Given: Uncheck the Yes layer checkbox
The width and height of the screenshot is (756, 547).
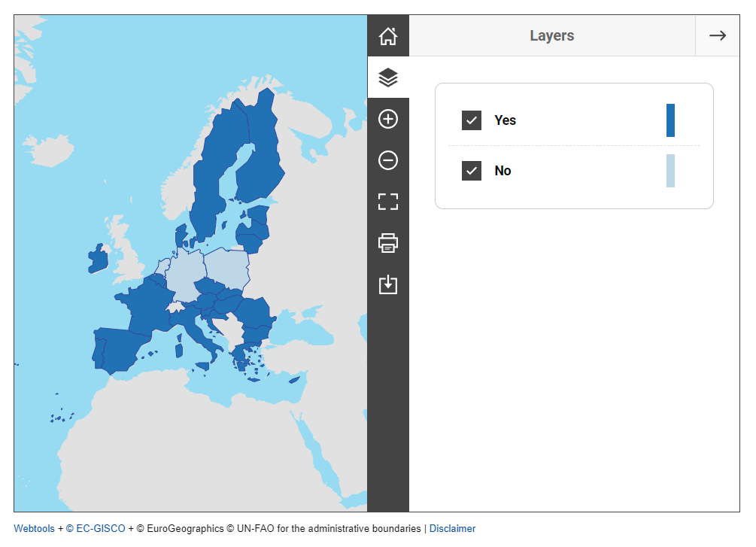Looking at the screenshot, I should [x=472, y=120].
